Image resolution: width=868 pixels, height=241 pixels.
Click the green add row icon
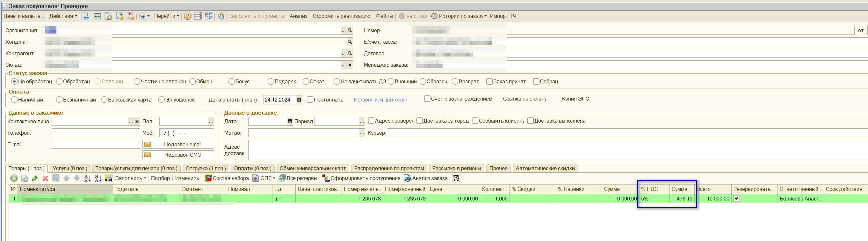click(14, 178)
